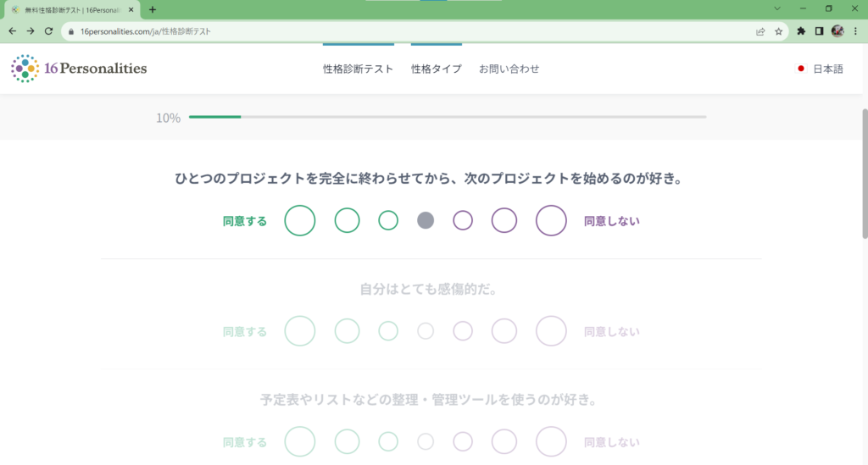Click the page vertical scrollbar
Viewport: 868px width, 465px height.
[x=865, y=174]
